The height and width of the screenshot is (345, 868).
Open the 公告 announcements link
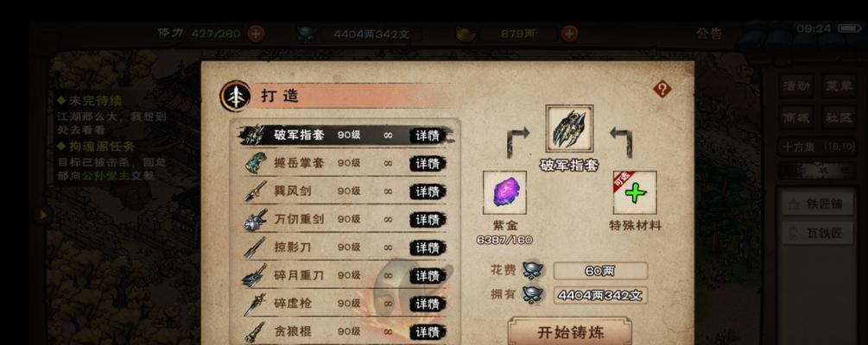click(709, 34)
